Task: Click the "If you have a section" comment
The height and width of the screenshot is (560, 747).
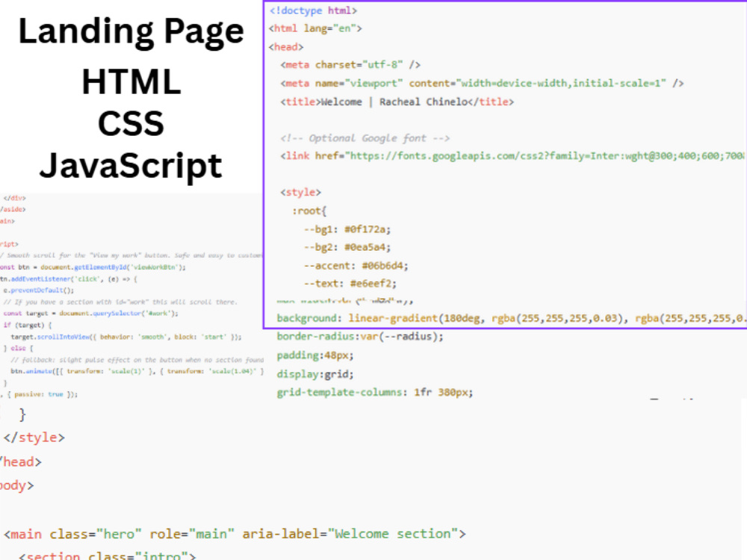Action: [120, 302]
